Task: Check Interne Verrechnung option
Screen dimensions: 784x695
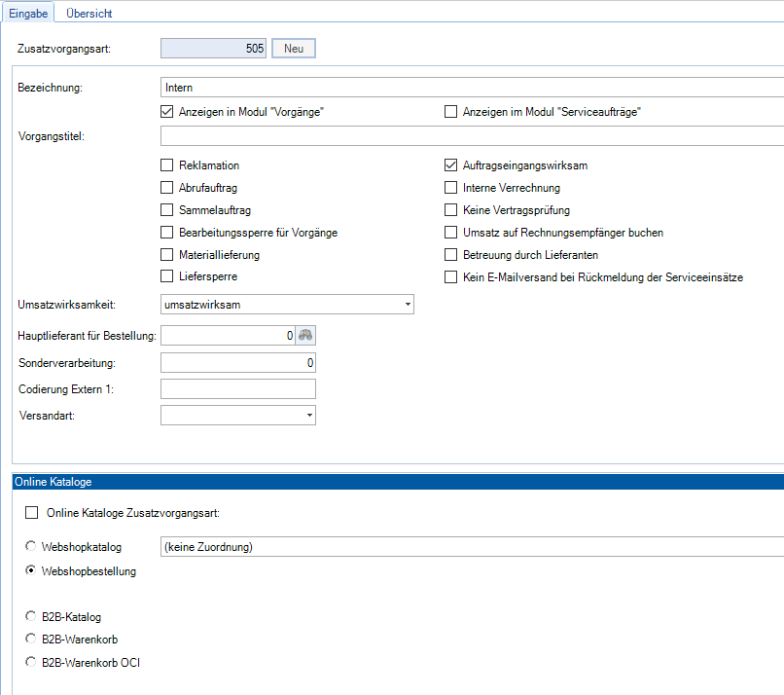Action: point(450,188)
